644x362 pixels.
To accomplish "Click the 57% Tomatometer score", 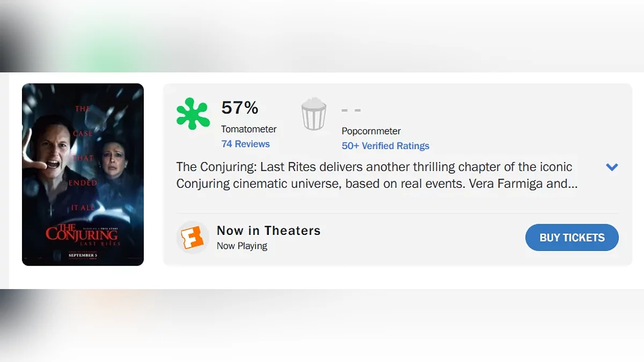I will pyautogui.click(x=240, y=108).
